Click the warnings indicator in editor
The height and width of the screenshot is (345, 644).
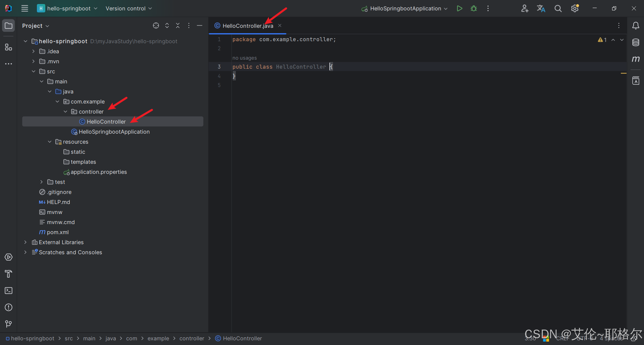click(602, 40)
